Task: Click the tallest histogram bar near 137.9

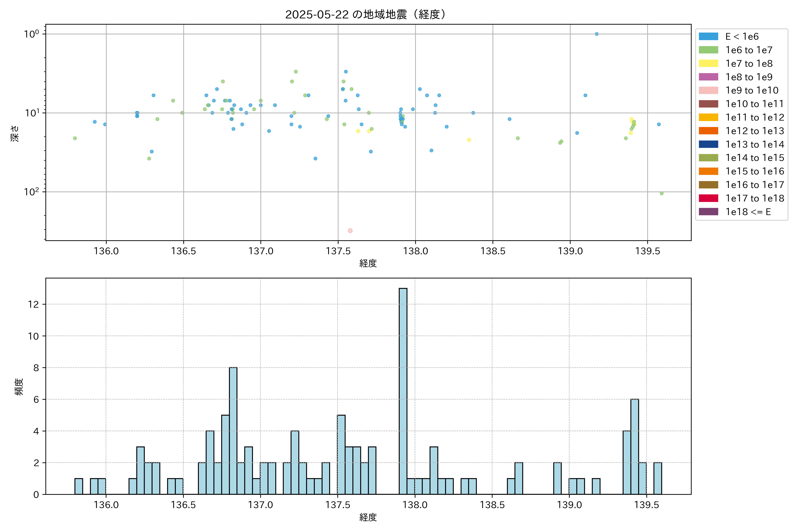Action: click(403, 391)
